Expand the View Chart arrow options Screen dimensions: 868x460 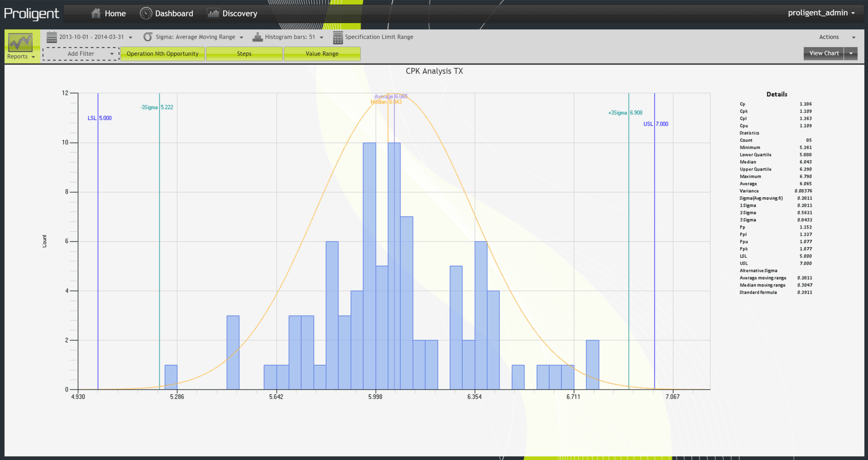pos(851,53)
